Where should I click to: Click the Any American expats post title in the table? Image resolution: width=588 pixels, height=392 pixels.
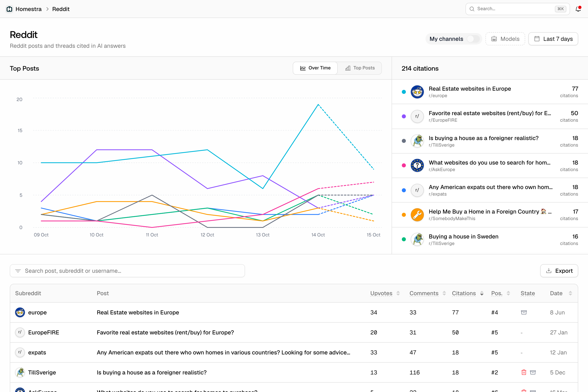tap(224, 353)
